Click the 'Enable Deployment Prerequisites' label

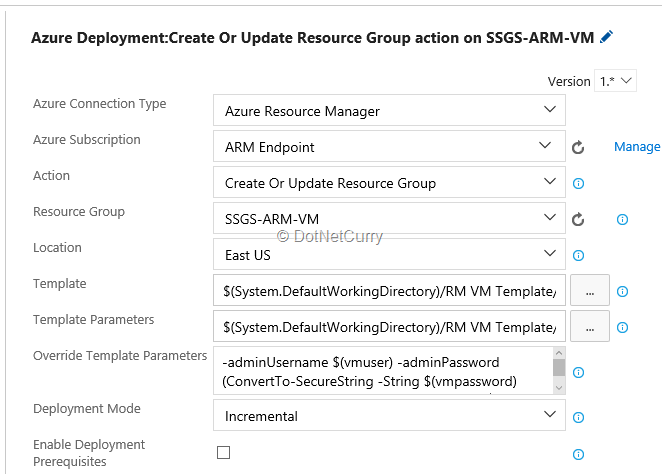[x=89, y=453]
